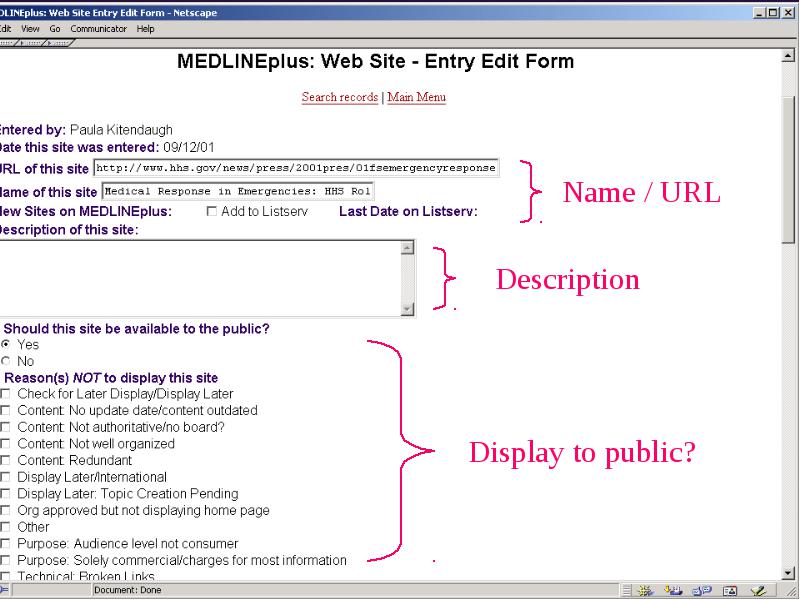Screen dimensions: 800x600
Task: Select Yes for public availability
Action: coord(6,344)
